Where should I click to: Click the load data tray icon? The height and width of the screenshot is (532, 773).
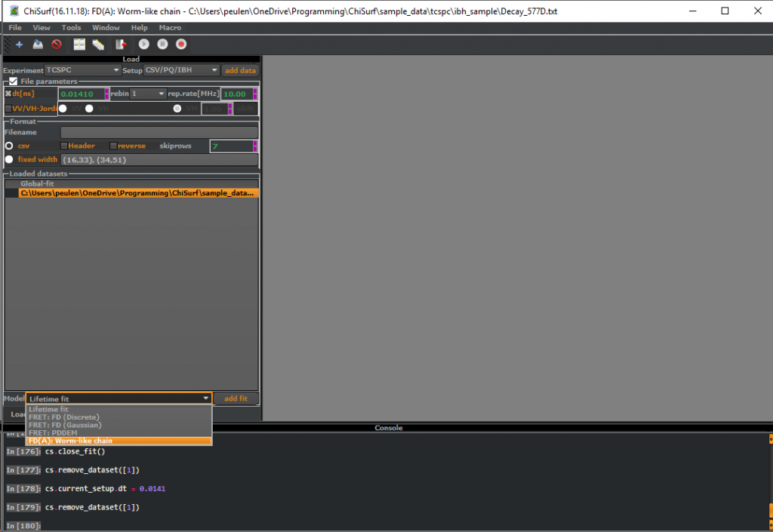point(38,45)
